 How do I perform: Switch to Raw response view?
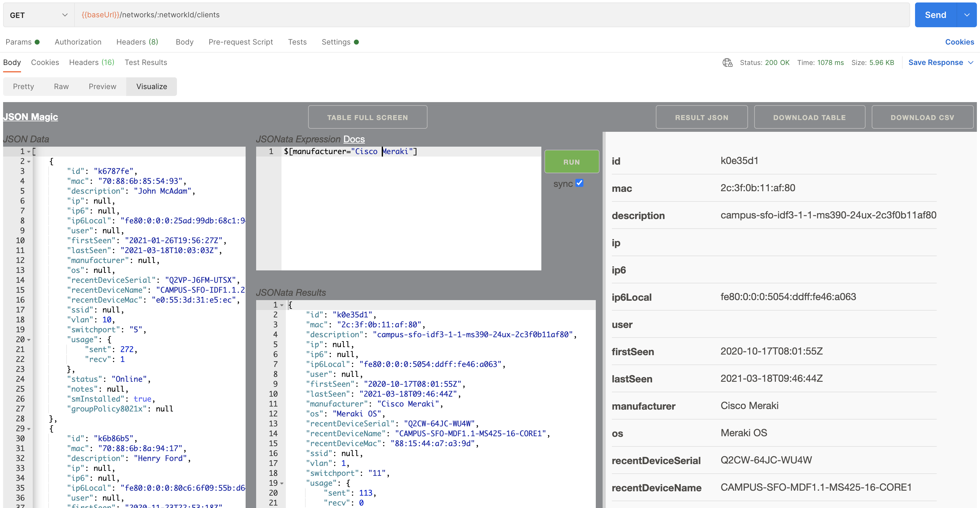[61, 86]
